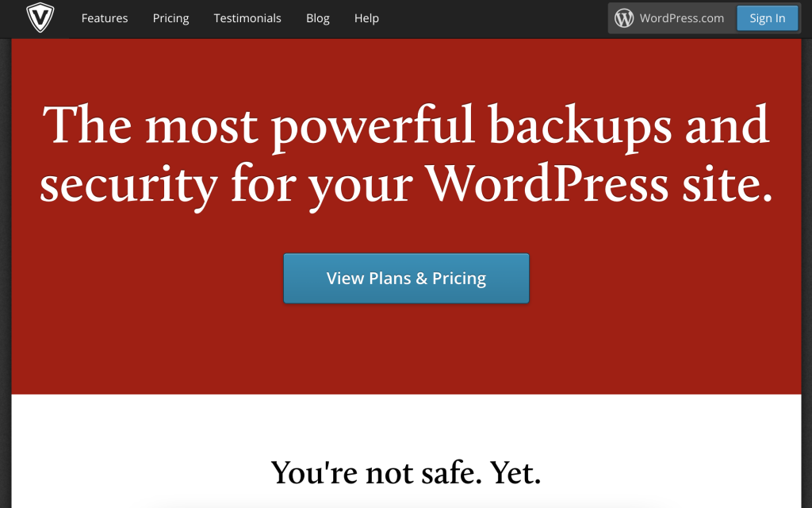The width and height of the screenshot is (812, 508).
Task: Click the word 'powerful' in headline
Action: (x=373, y=127)
